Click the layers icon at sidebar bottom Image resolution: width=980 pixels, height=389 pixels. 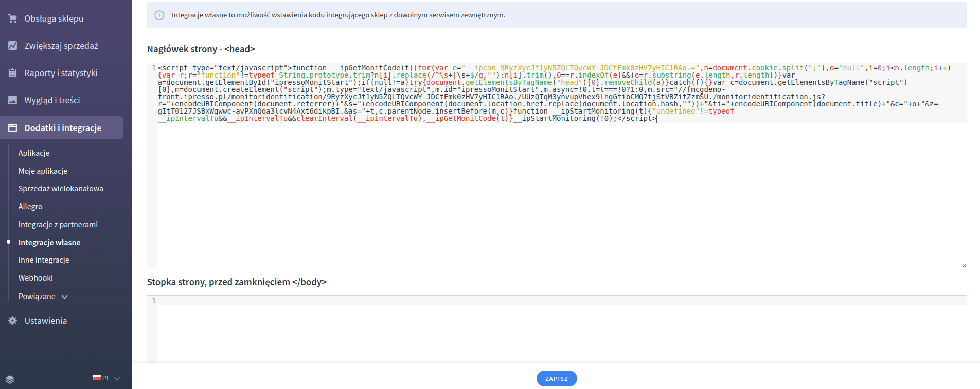tap(10, 379)
